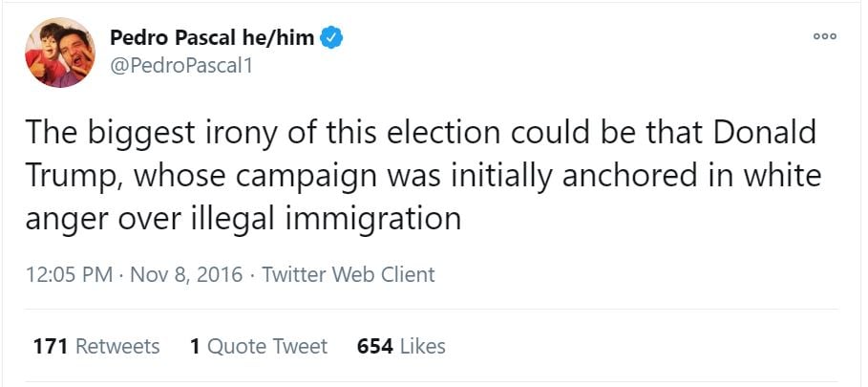Click the blue verified checkmark badge
The image size is (868, 387).
332,38
